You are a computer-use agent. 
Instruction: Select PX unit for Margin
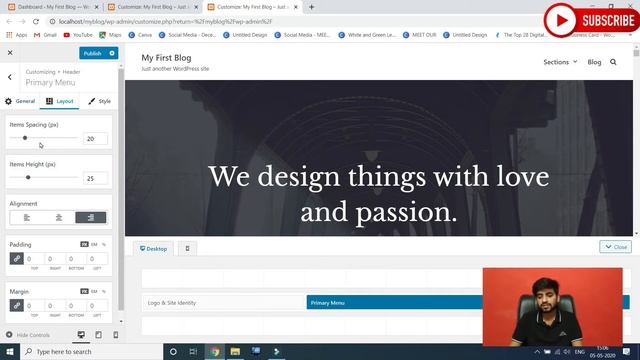(x=84, y=291)
